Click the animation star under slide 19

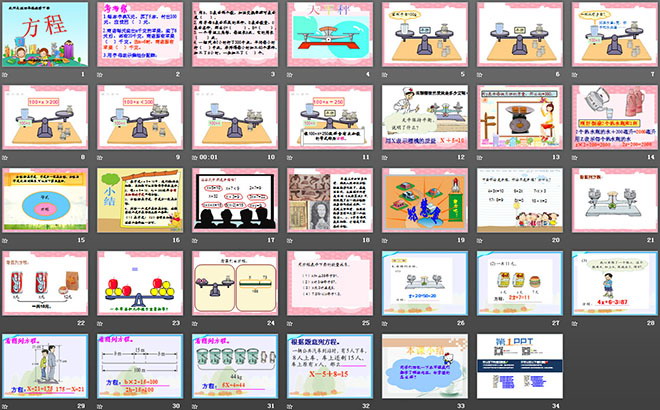point(385,240)
